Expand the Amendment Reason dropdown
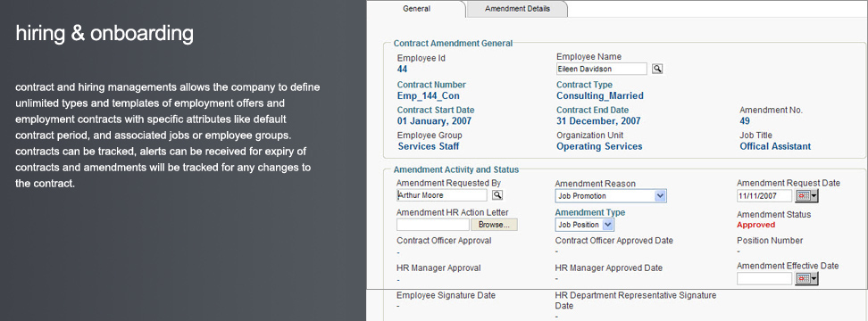Image resolution: width=868 pixels, height=321 pixels. (x=611, y=196)
